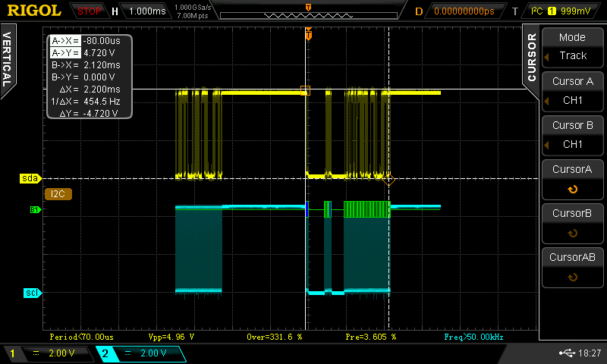
Task: Click cursor A square marker on waveform
Action: click(306, 90)
